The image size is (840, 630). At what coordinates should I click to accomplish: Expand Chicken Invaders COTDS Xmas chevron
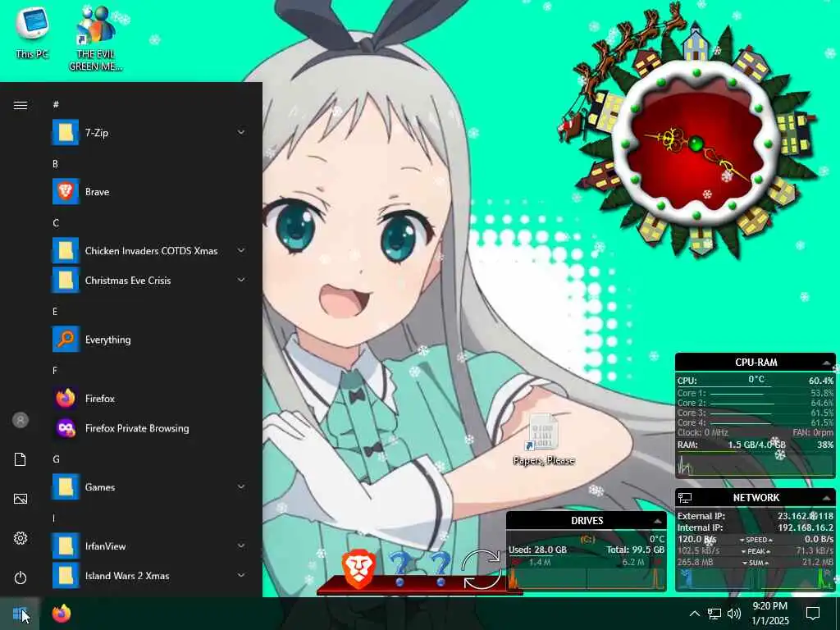point(241,250)
